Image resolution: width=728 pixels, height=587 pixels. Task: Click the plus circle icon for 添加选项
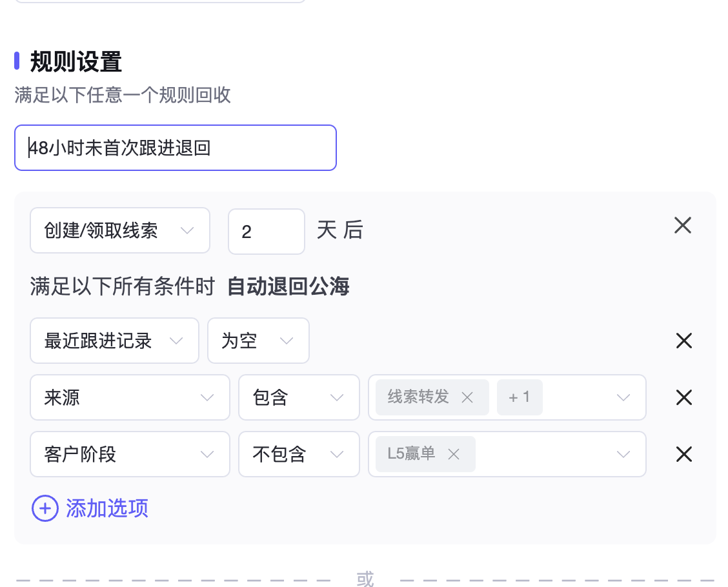click(x=45, y=508)
